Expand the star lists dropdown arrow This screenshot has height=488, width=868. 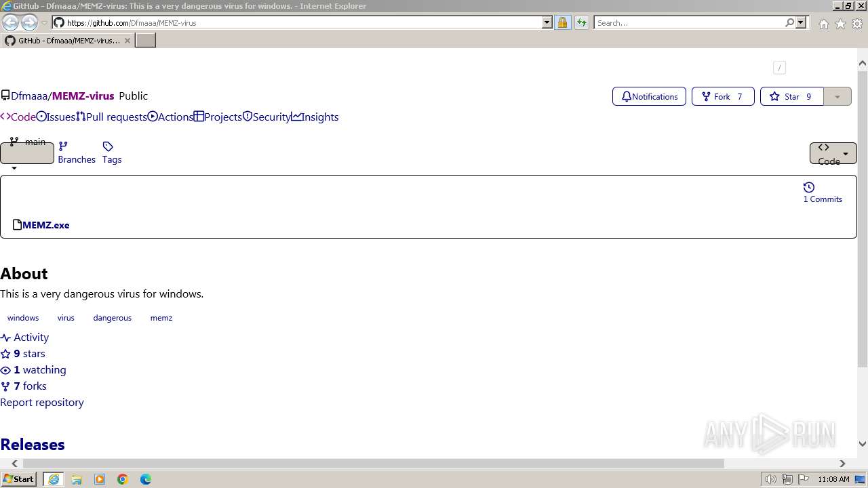[837, 96]
